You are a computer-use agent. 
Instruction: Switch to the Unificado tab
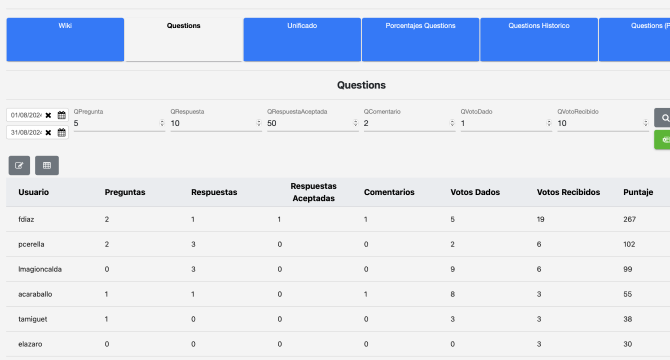tap(302, 40)
